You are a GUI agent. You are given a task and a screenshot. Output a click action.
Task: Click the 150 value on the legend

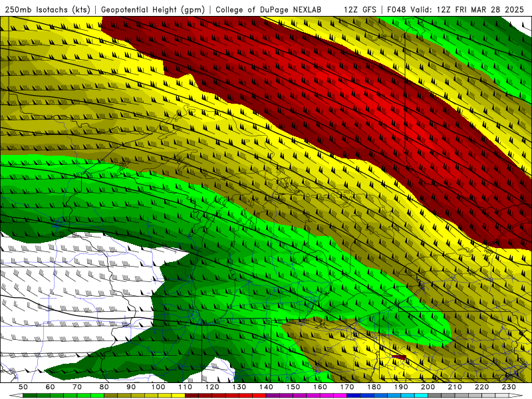pyautogui.click(x=293, y=387)
